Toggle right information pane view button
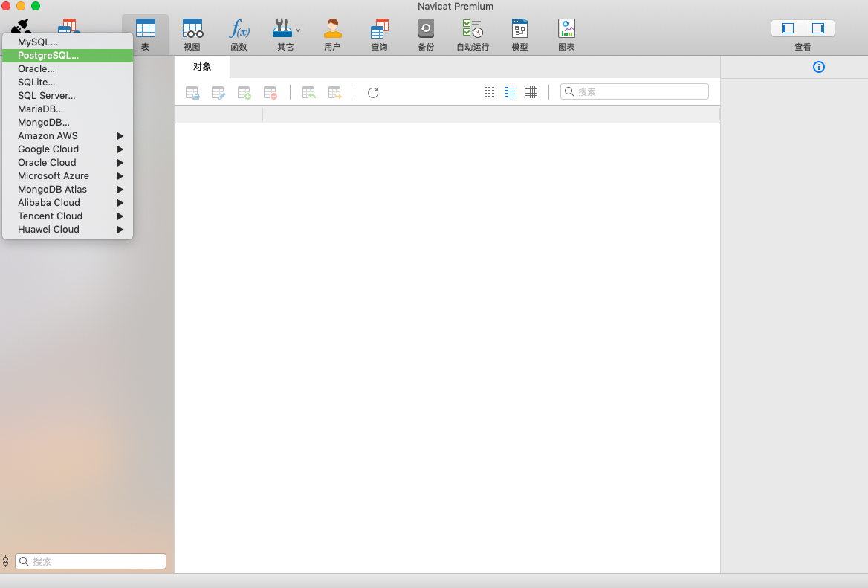 [818, 28]
